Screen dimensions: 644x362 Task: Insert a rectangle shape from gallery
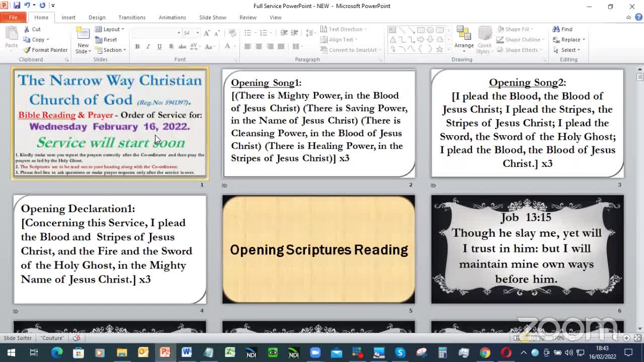pos(421,30)
